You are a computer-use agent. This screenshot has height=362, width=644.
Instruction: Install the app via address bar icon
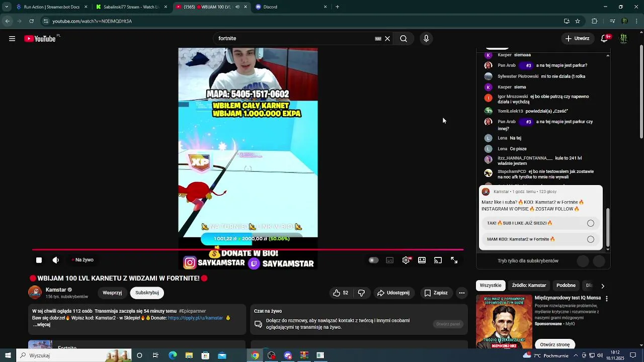point(567,21)
